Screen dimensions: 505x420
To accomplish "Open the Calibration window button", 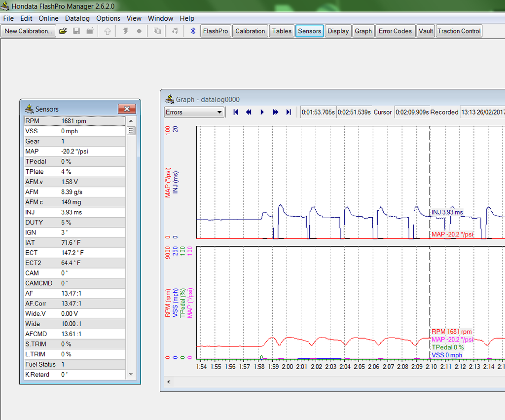I will [x=250, y=31].
